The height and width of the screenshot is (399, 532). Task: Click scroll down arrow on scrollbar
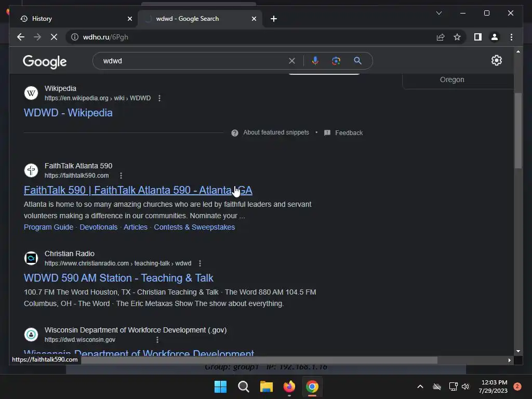coord(518,351)
